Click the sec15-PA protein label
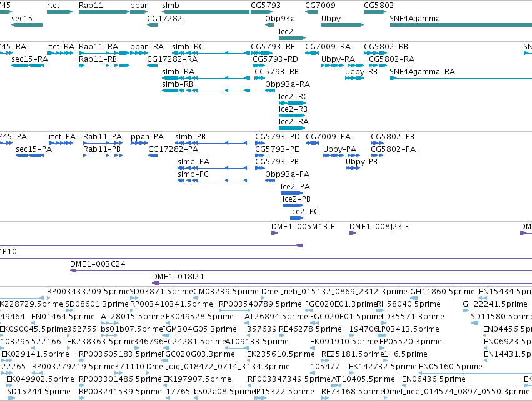Screen dimensions: 532x401 tap(34, 149)
